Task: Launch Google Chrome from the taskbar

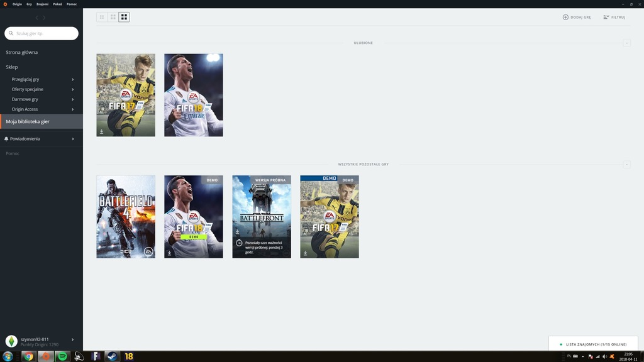Action: 28,357
